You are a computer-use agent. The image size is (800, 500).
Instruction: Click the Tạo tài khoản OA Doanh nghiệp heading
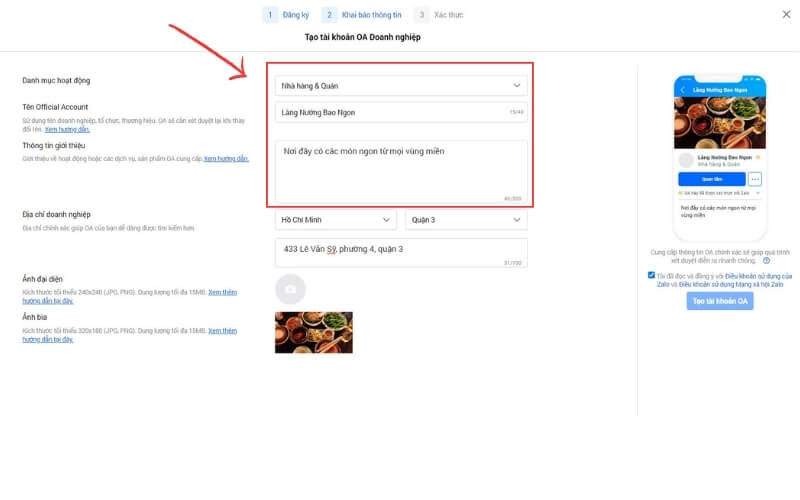pyautogui.click(x=363, y=37)
